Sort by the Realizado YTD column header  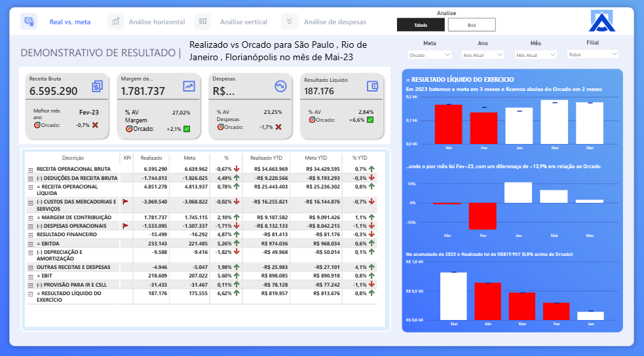coord(267,158)
